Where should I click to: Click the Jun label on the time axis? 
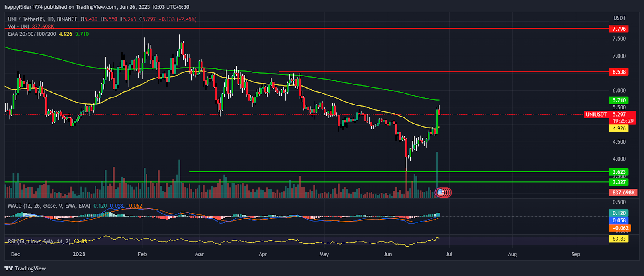tap(388, 254)
